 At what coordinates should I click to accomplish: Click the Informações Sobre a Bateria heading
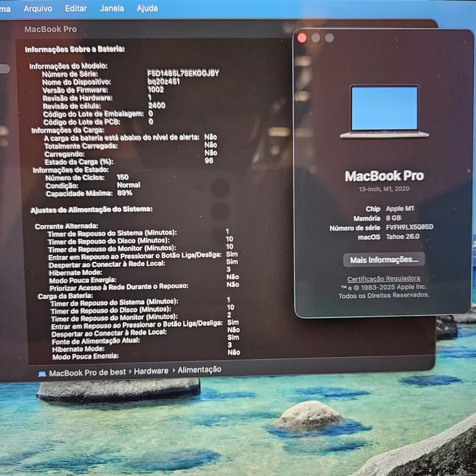75,50
